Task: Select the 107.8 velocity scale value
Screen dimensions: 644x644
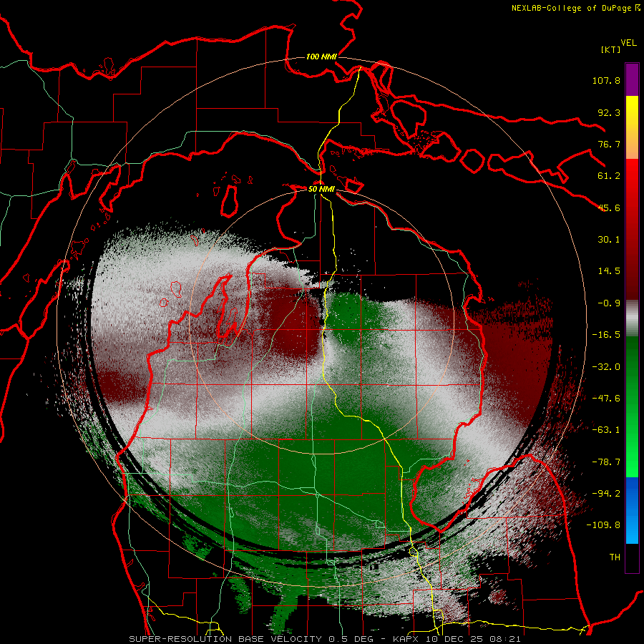Action: 606,80
